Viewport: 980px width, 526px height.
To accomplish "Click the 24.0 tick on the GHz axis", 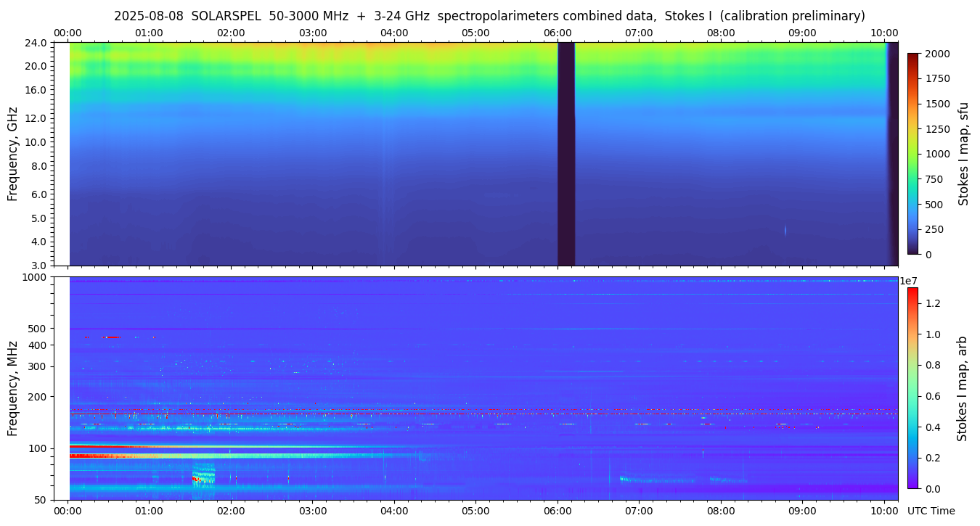I will coord(37,43).
